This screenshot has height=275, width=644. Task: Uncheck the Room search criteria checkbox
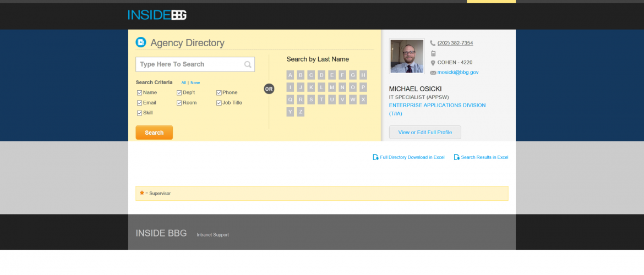pyautogui.click(x=179, y=103)
